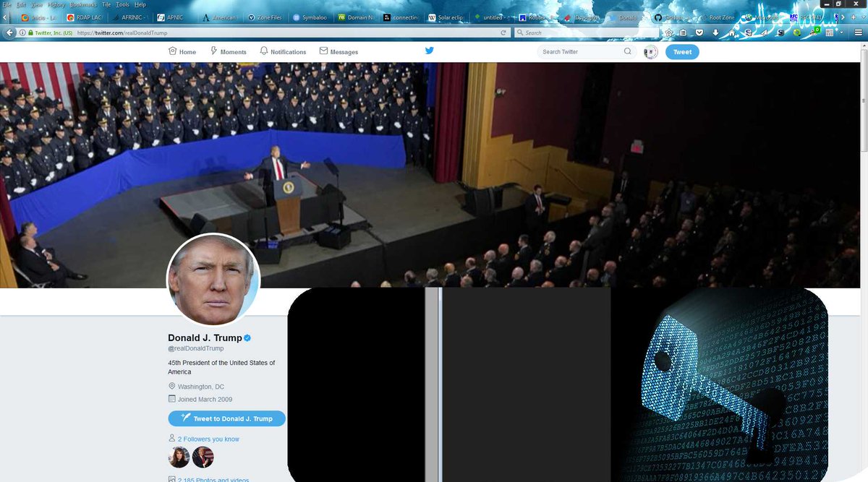Switch to the Domain N tab

(x=356, y=17)
